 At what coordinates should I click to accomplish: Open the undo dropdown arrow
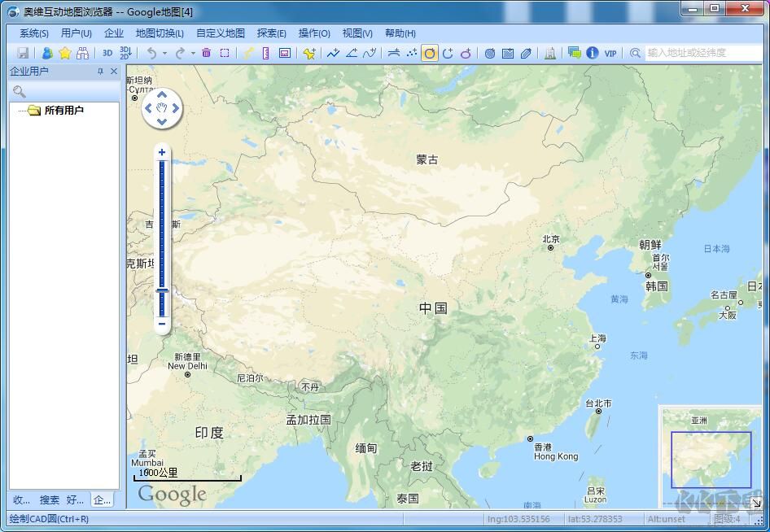tap(164, 53)
